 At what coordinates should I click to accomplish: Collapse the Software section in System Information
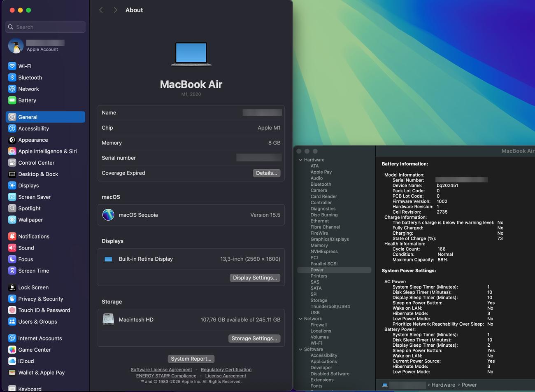(300, 349)
